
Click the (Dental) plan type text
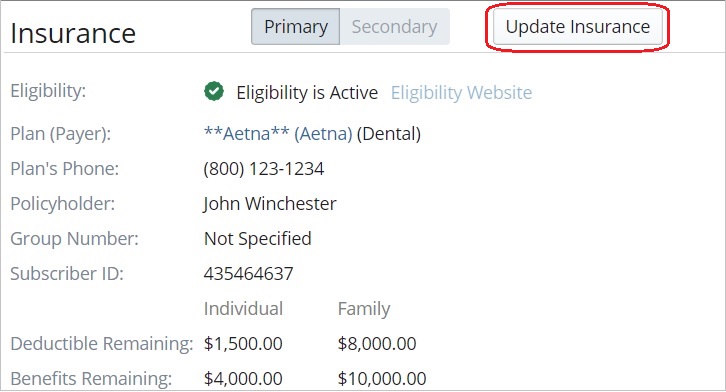pos(389,134)
